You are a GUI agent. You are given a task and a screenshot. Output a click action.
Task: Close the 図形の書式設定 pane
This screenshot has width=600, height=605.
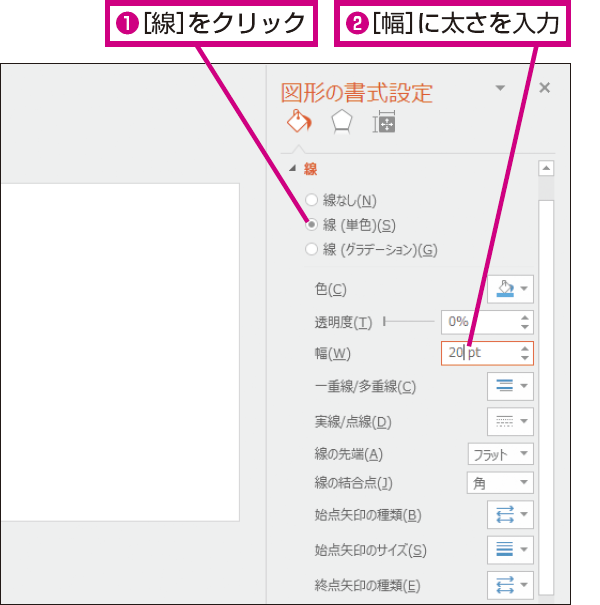544,88
